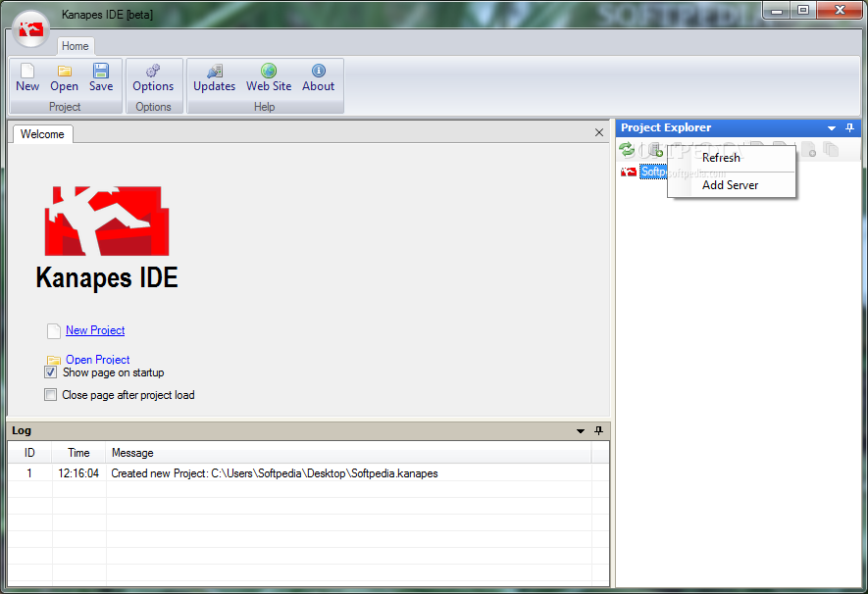
Task: Enable Close page after project load
Action: click(x=50, y=395)
